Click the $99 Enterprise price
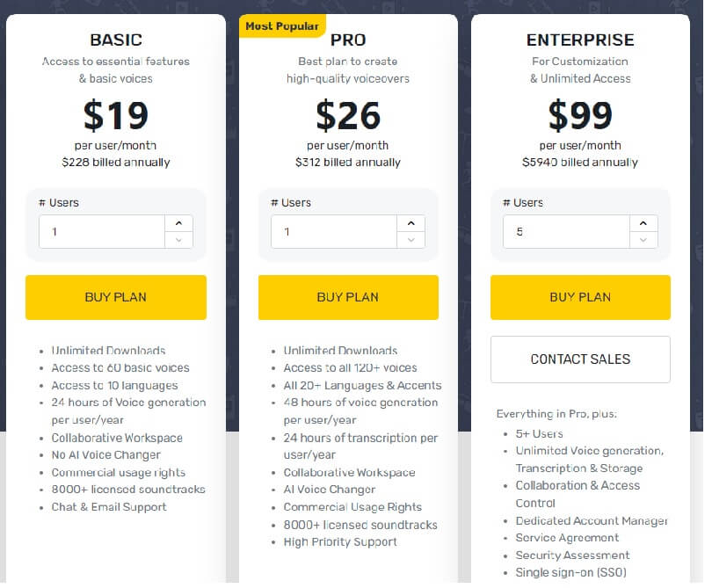 coord(580,115)
